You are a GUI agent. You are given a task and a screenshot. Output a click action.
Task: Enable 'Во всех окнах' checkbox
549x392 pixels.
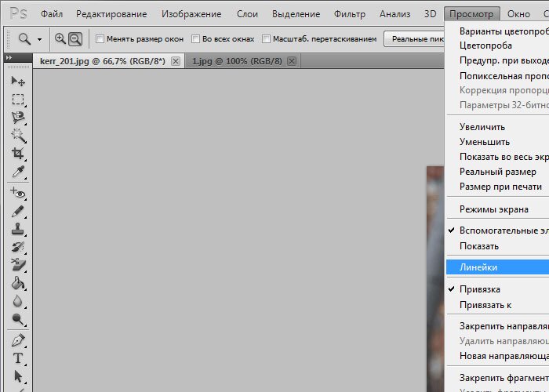[x=195, y=39]
